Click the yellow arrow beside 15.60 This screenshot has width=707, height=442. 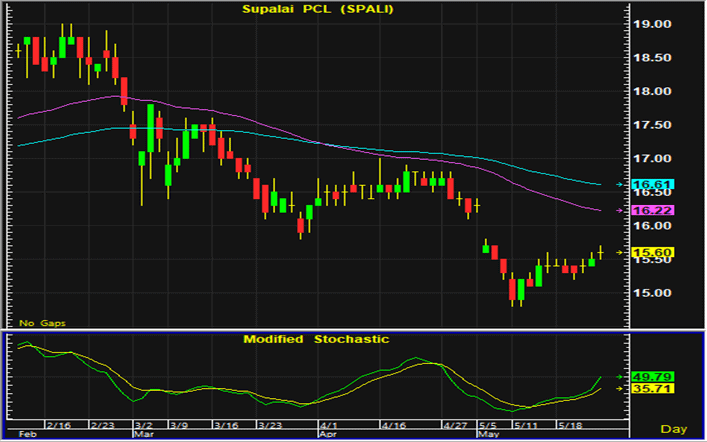[620, 253]
